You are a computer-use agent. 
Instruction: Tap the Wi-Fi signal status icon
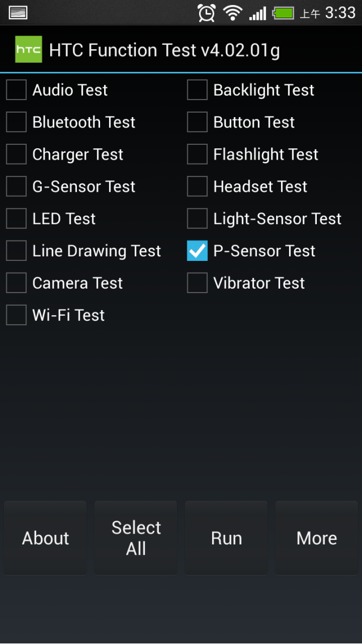tap(232, 12)
